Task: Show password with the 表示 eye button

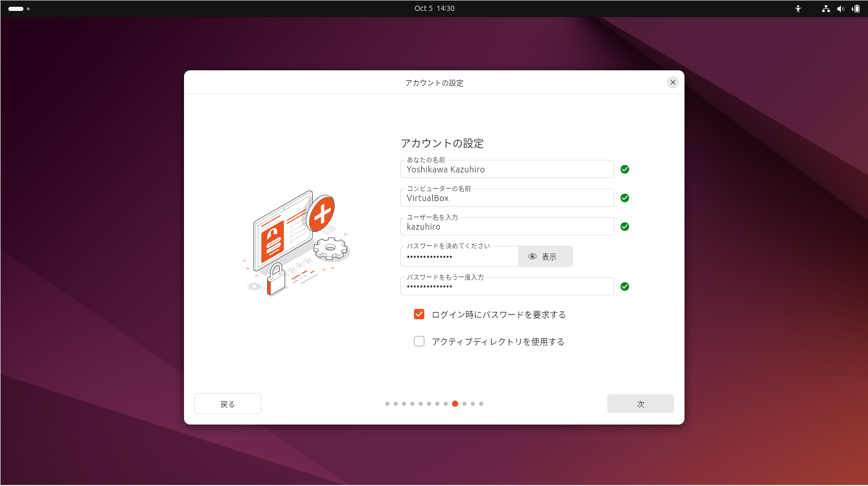Action: click(x=545, y=256)
